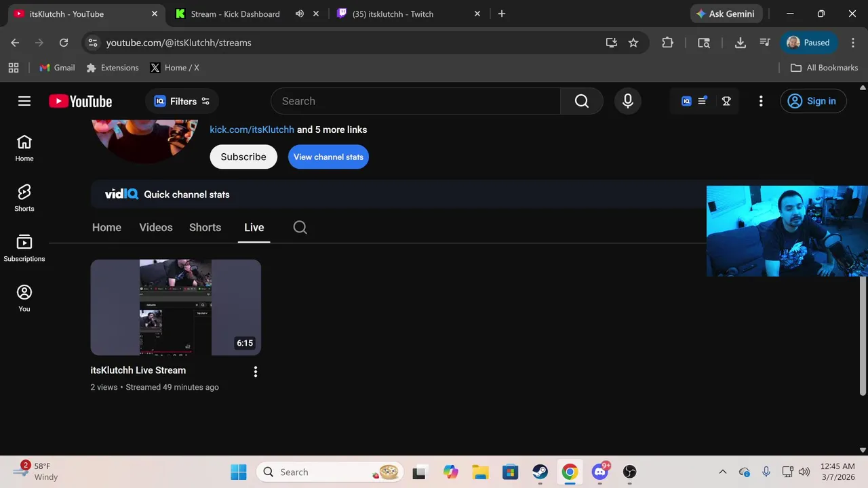Click the Ask Gemini button
The width and height of the screenshot is (868, 488).
[726, 14]
